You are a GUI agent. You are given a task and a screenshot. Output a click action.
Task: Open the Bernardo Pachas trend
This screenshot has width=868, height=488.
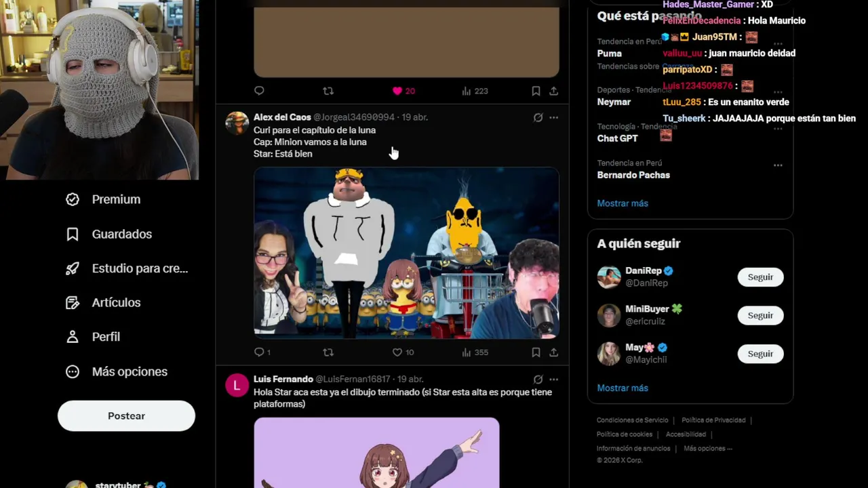point(633,175)
